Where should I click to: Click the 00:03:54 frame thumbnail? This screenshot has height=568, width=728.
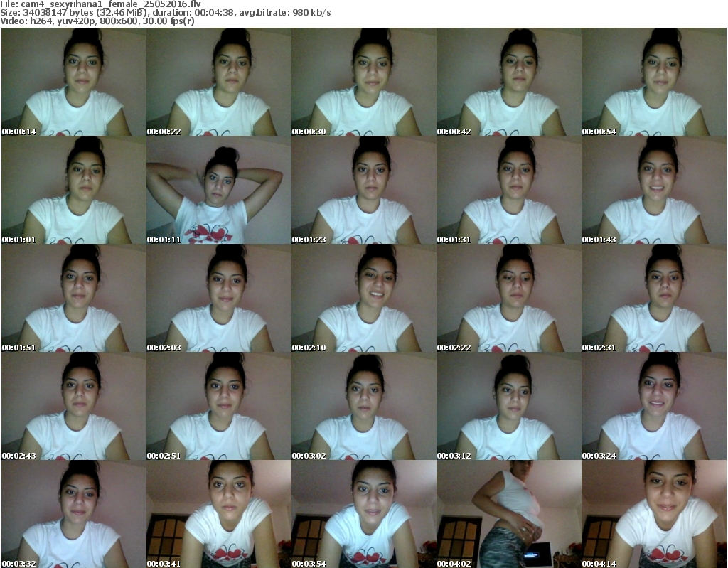click(x=363, y=514)
